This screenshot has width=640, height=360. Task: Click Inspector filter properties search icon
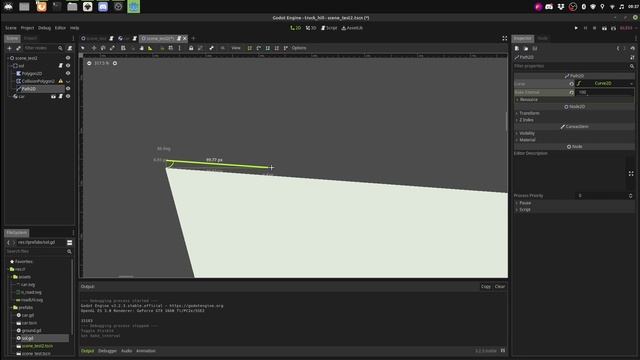coord(632,66)
